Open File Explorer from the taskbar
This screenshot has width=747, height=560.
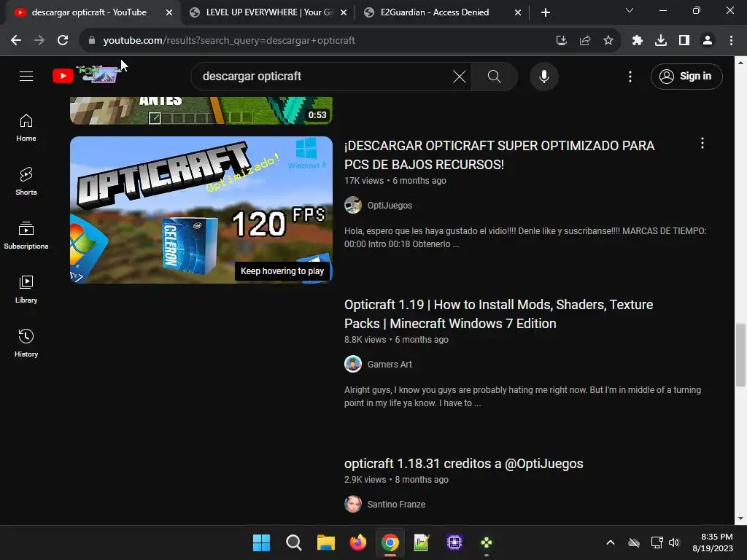coord(326,542)
